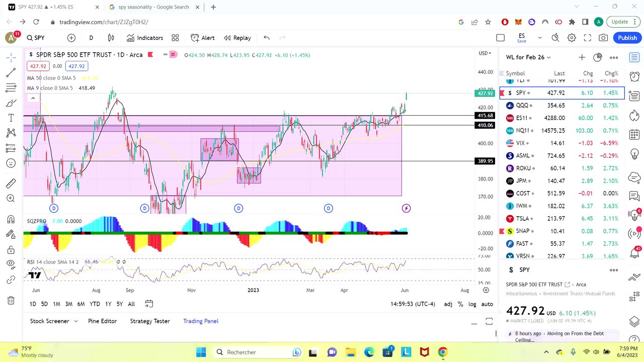Toggle log scale
The height and width of the screenshot is (362, 644).
click(472, 304)
